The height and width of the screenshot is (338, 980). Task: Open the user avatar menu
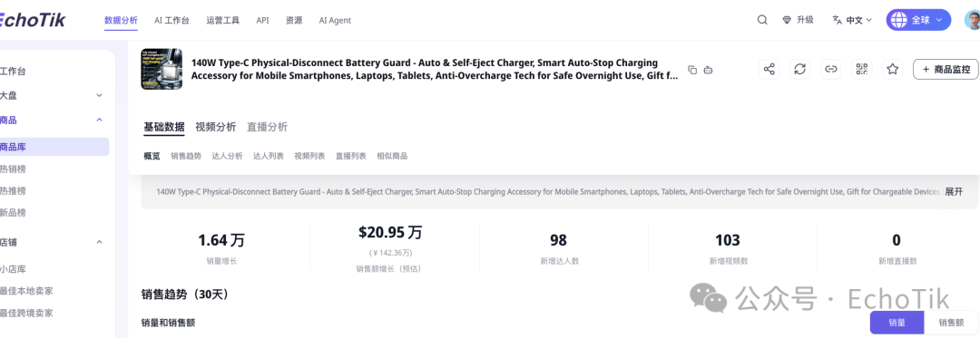tap(972, 20)
